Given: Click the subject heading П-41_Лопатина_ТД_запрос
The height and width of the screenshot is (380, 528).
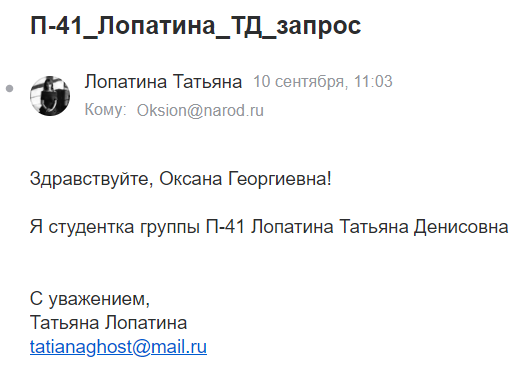Looking at the screenshot, I should pyautogui.click(x=195, y=26).
